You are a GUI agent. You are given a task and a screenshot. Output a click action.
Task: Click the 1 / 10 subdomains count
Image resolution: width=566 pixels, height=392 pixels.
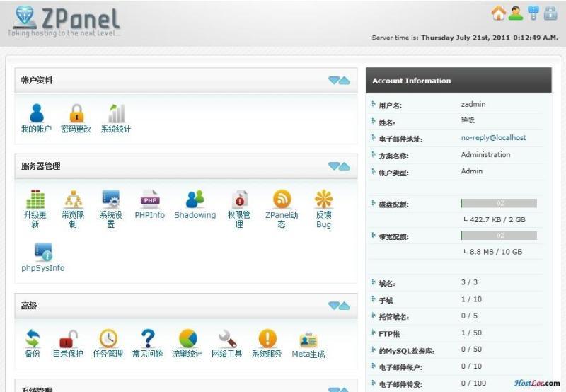pyautogui.click(x=471, y=299)
